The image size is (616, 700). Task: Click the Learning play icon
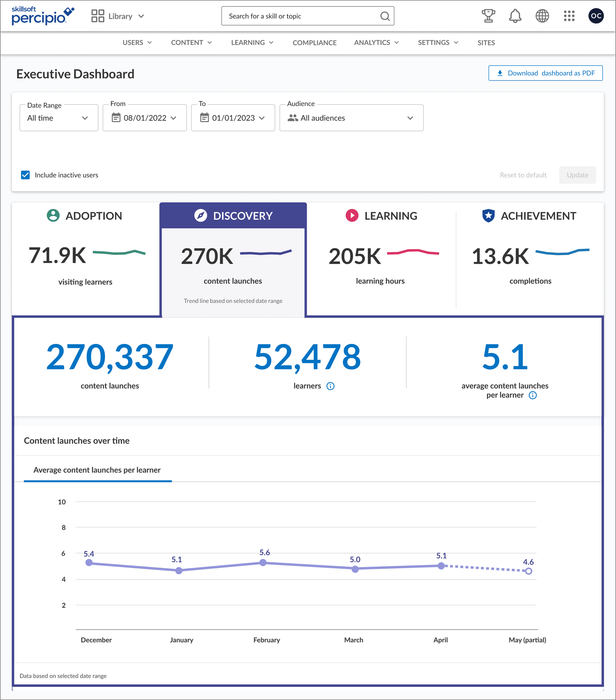click(352, 215)
